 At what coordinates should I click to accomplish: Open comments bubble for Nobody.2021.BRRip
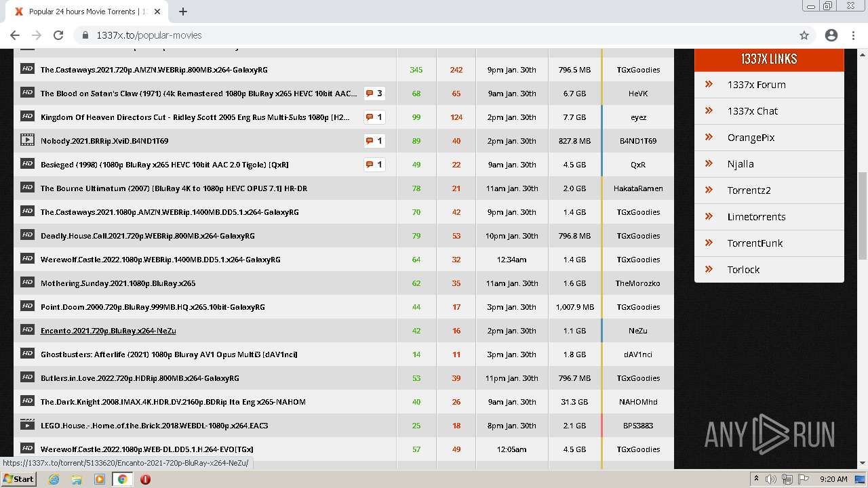[374, 141]
